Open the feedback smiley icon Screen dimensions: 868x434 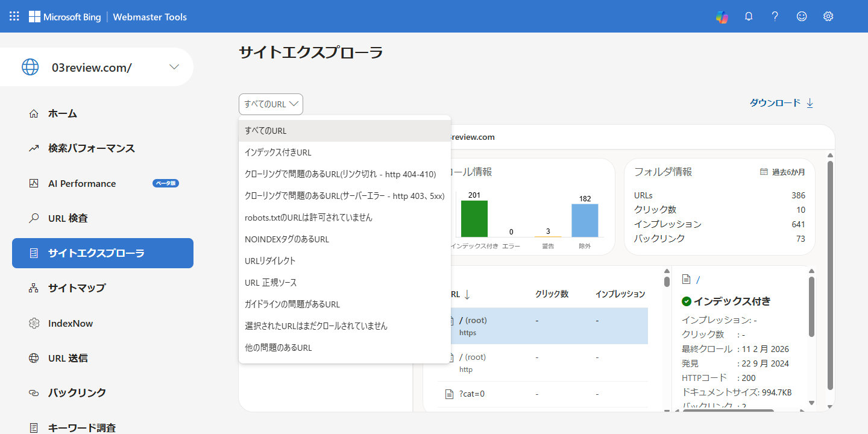point(802,17)
